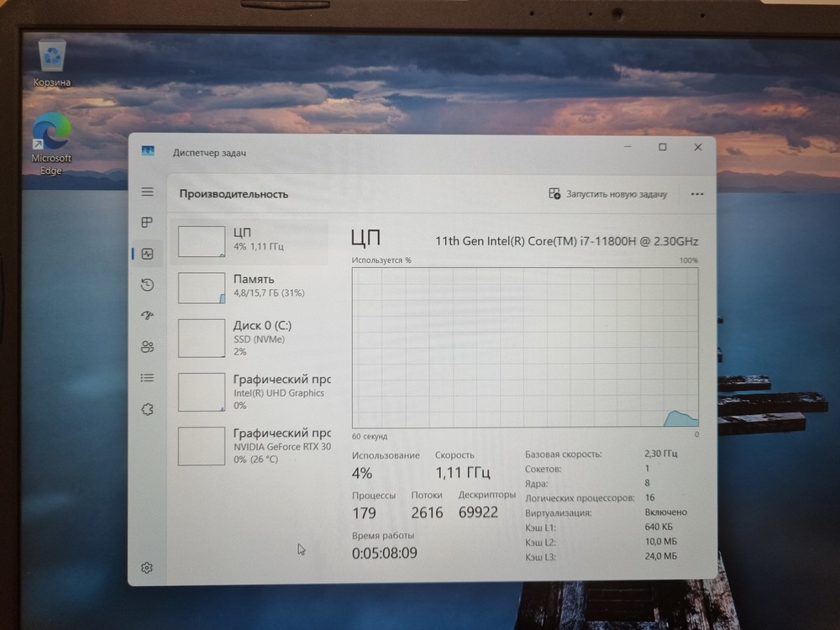Click the 'Ядра:' label
Image resolution: width=840 pixels, height=630 pixels.
click(x=536, y=484)
